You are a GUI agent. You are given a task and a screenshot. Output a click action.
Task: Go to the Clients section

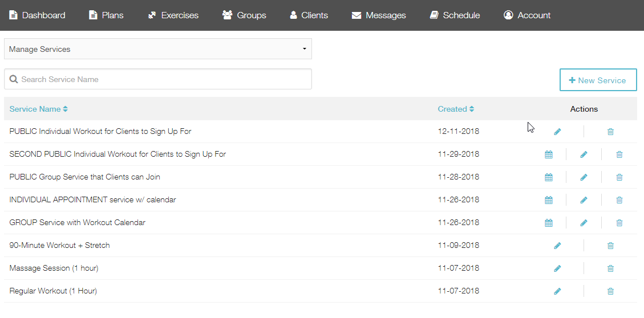click(309, 15)
